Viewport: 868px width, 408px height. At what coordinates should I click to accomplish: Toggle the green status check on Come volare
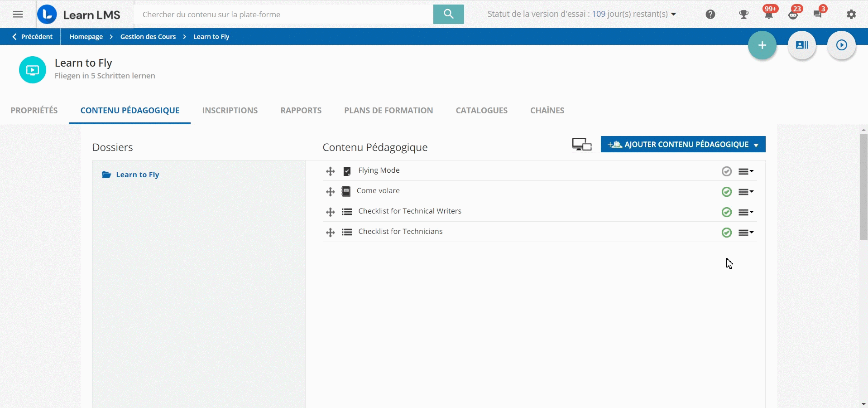(x=726, y=191)
